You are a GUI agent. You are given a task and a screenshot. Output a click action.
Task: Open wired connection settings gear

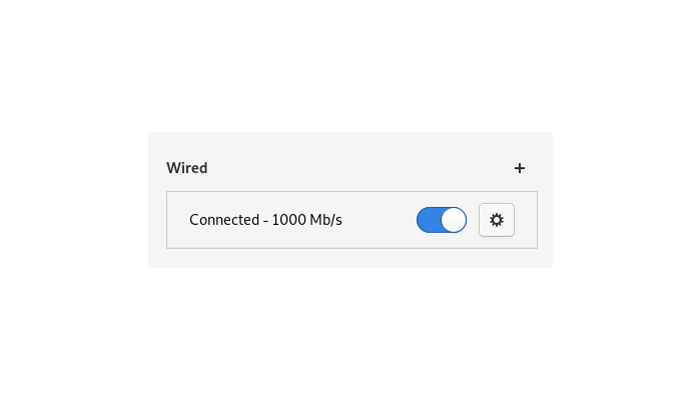(496, 220)
